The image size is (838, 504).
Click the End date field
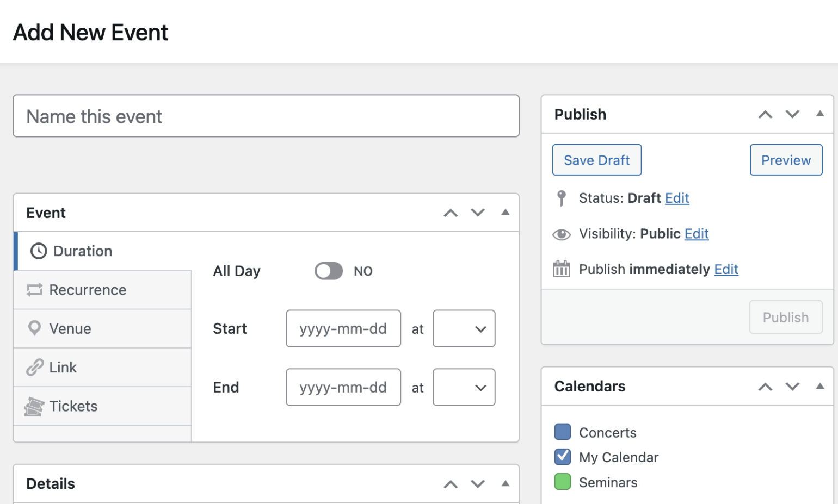[343, 387]
